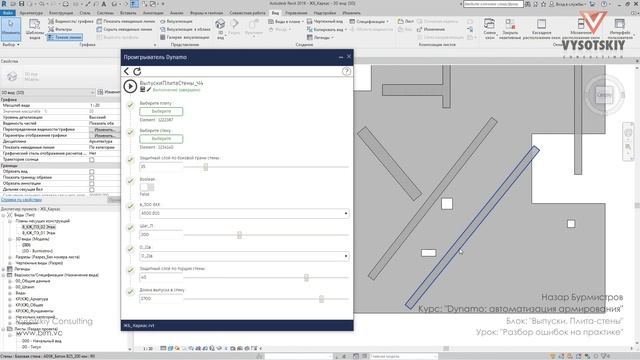Viewport: 640px width, 360px height.
Task: Open the D_23a dropdown in Dynamo Player
Action: coord(244,256)
